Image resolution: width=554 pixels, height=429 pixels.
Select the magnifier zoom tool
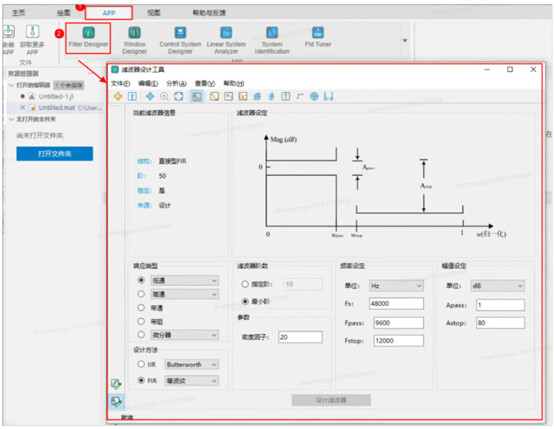click(x=164, y=96)
